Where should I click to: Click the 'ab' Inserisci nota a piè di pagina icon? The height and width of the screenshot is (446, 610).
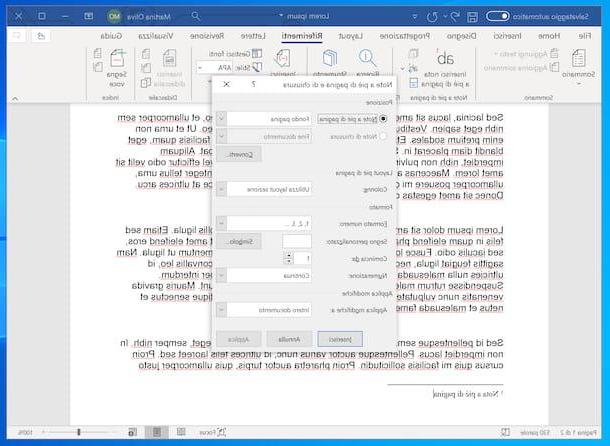click(x=445, y=59)
